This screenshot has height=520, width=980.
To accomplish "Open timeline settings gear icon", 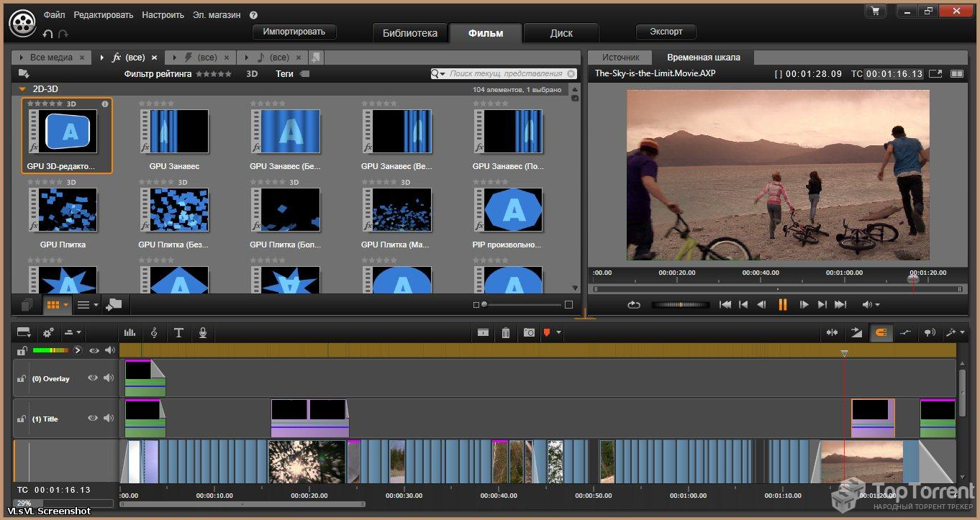I will [x=48, y=332].
